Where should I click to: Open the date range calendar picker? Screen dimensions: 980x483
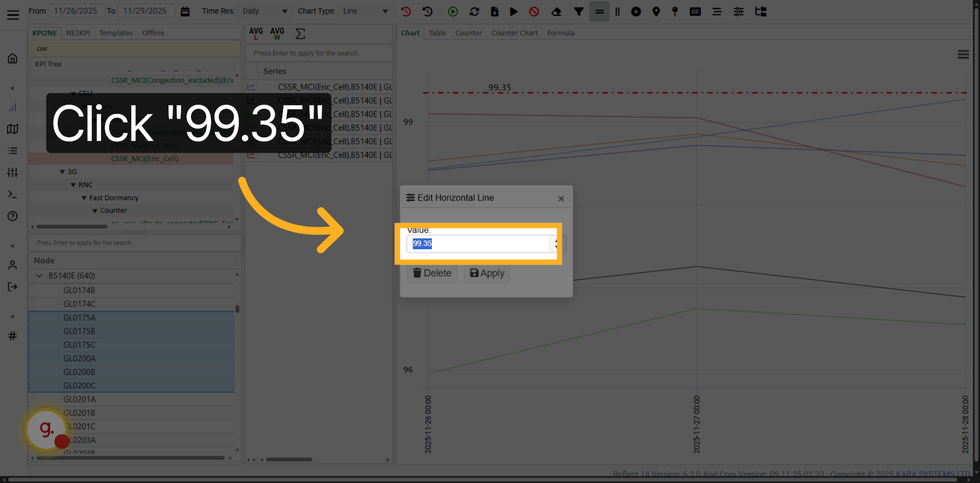pos(185,11)
